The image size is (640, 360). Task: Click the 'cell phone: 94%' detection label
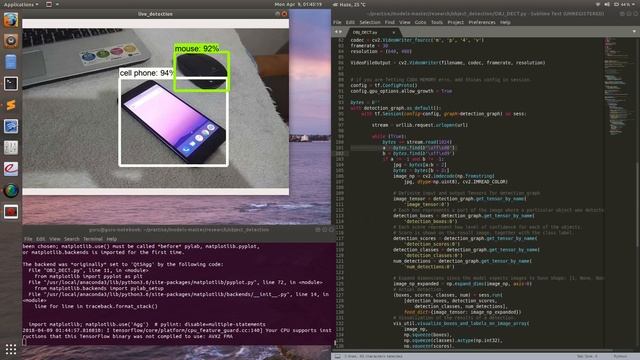click(x=147, y=73)
